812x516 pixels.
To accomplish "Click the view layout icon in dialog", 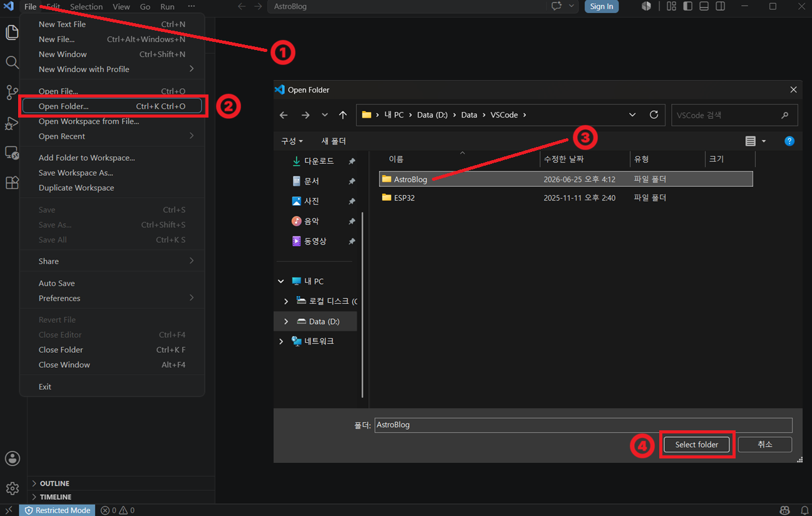I will (751, 141).
